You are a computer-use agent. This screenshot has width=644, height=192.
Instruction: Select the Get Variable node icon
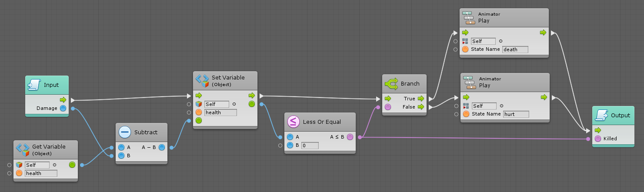tap(23, 150)
